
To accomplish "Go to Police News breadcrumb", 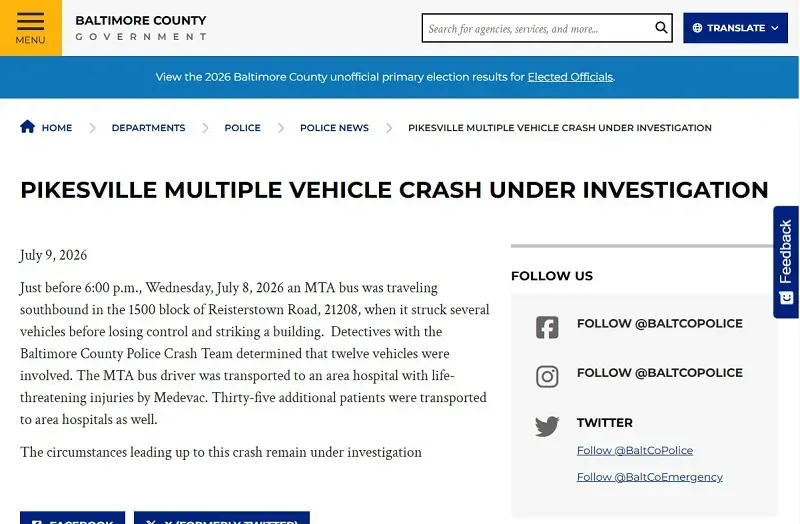I will tap(334, 128).
